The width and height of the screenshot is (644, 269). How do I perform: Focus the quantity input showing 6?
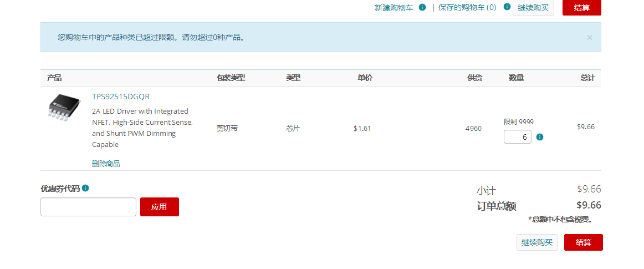518,137
